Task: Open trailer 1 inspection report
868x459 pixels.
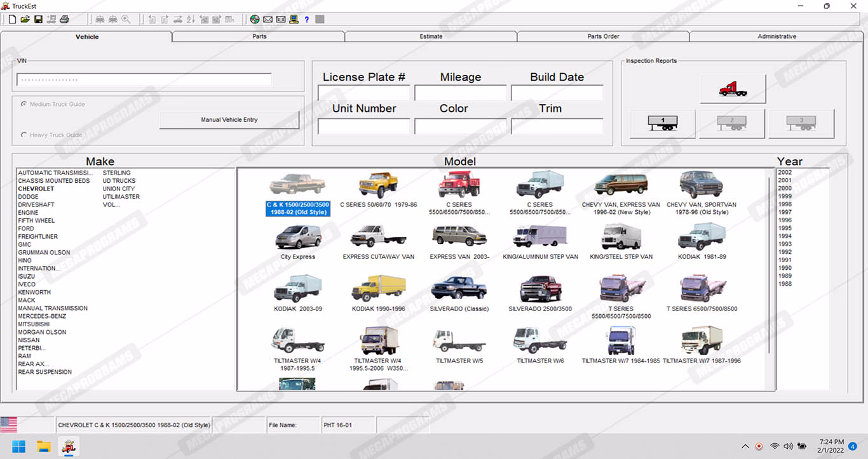Action: [x=663, y=123]
